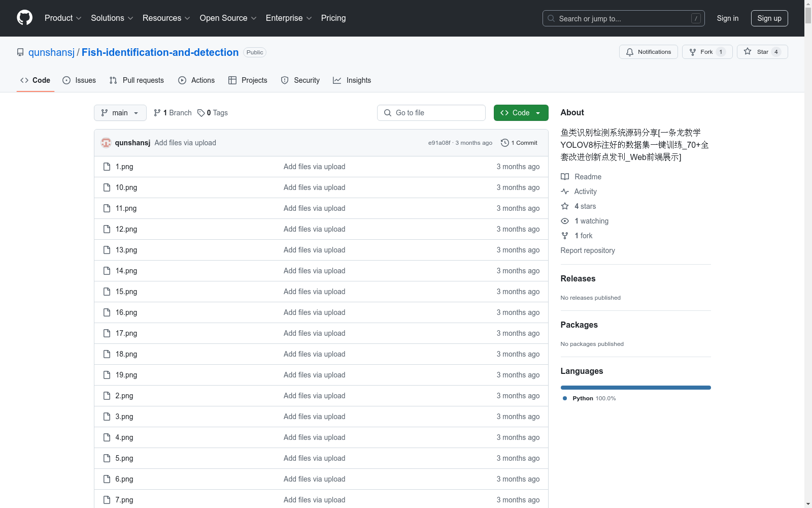Screen dimensions: 812x508
Task: Switch to the Projects tab
Action: [x=248, y=80]
